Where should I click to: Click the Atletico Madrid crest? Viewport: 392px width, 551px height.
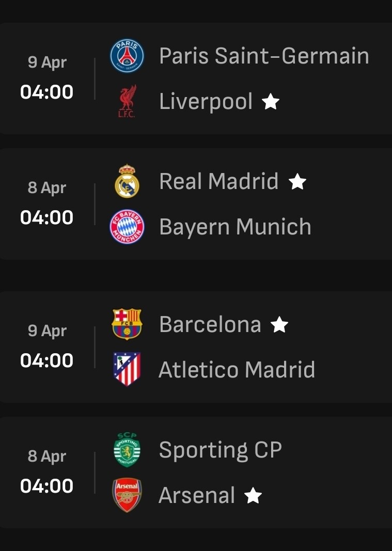click(x=127, y=369)
